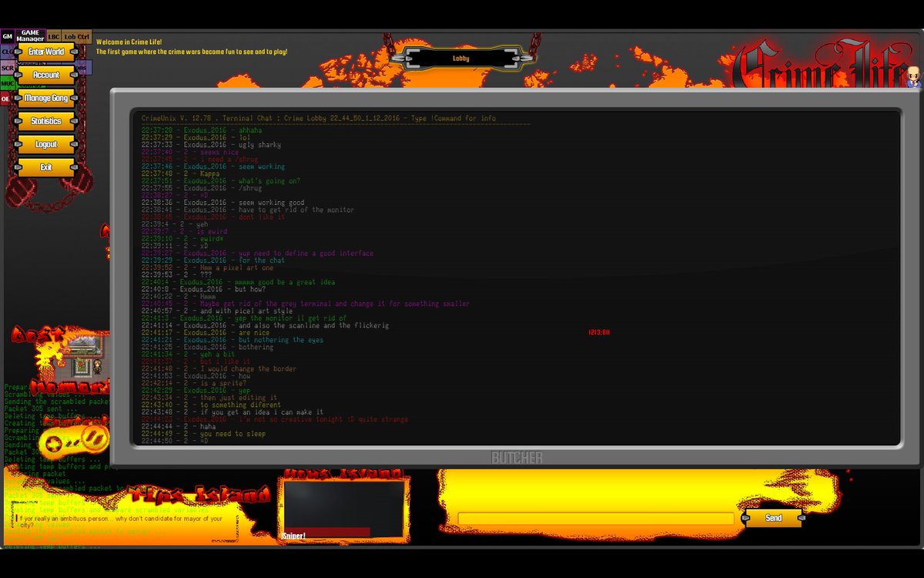Image resolution: width=924 pixels, height=578 pixels.
Task: Open the Lob Ctrl tab
Action: click(76, 36)
